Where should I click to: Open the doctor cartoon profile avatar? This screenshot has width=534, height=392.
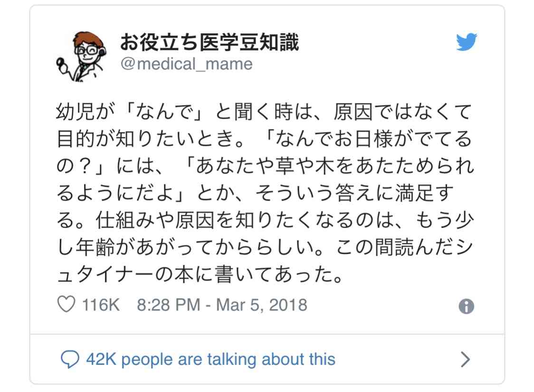[x=82, y=56]
